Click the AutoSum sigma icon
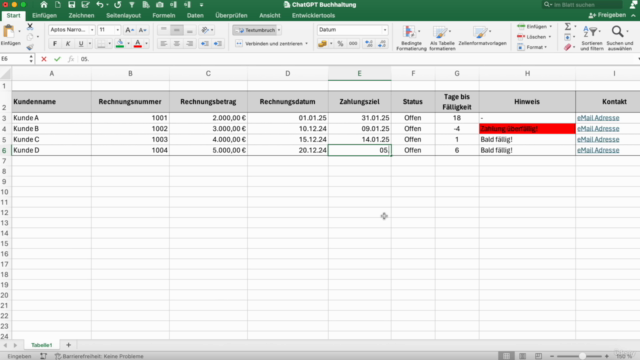 (x=568, y=27)
